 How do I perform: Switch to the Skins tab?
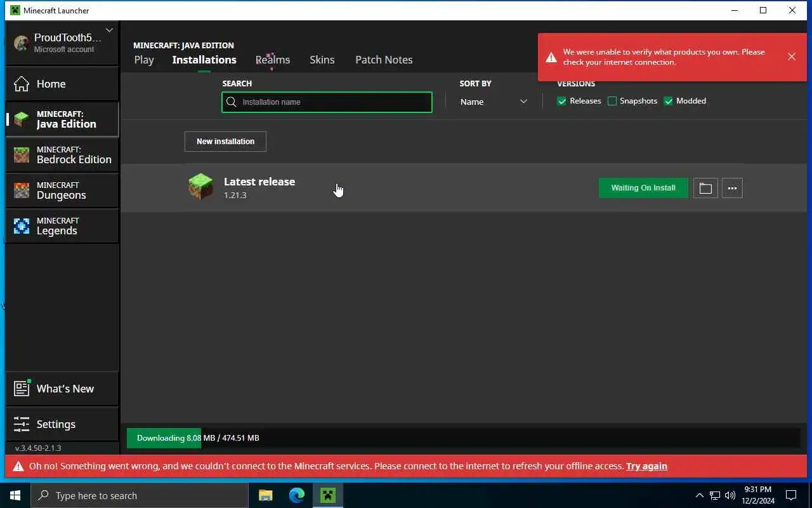point(322,60)
